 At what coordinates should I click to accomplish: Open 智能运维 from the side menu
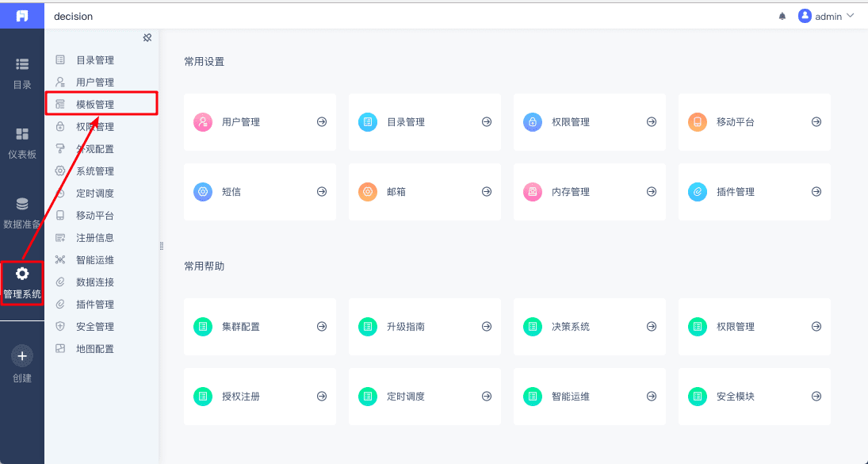[x=95, y=260]
